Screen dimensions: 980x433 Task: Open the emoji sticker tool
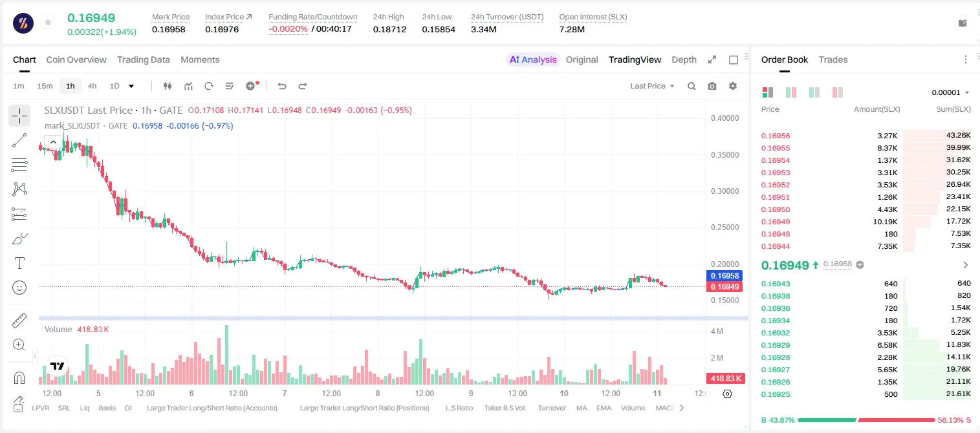19,288
